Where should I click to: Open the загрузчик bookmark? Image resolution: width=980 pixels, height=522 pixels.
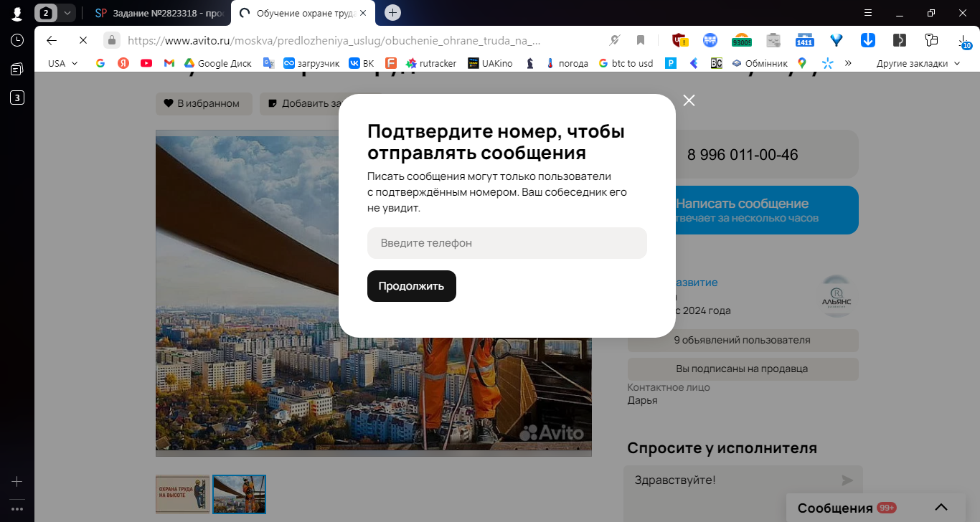[311, 63]
